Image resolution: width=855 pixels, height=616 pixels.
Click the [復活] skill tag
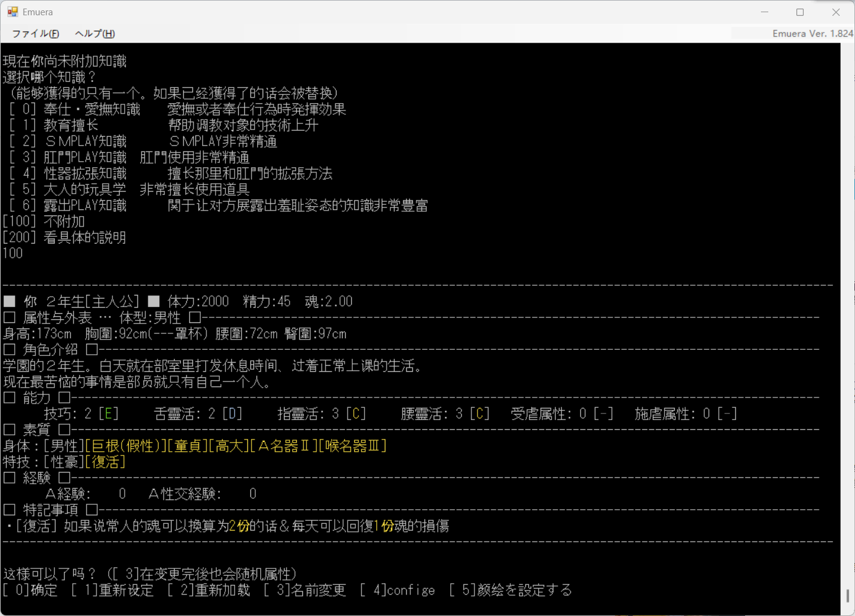click(x=106, y=462)
